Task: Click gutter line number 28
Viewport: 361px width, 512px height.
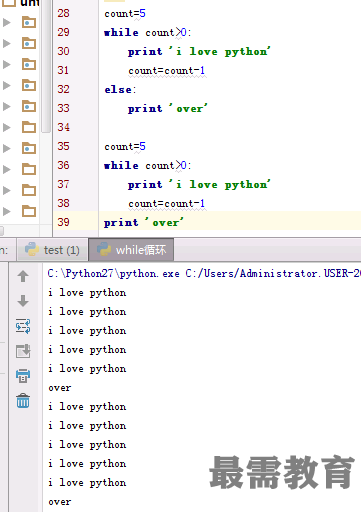Action: (63, 13)
